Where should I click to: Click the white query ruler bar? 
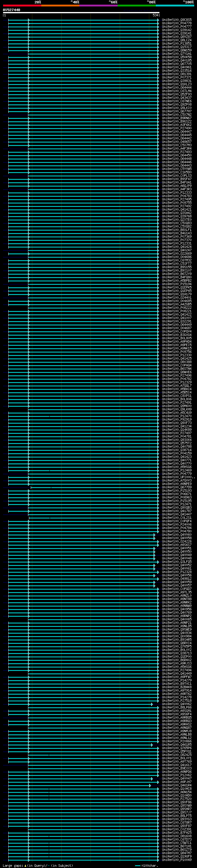click(81, 12)
